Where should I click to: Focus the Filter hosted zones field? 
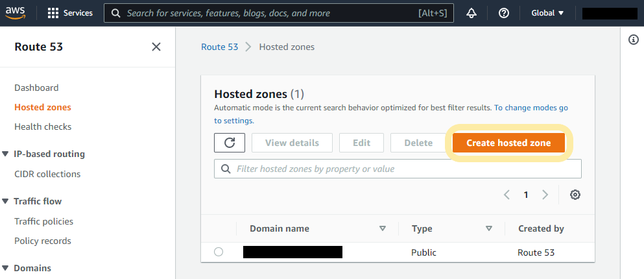pyautogui.click(x=398, y=169)
